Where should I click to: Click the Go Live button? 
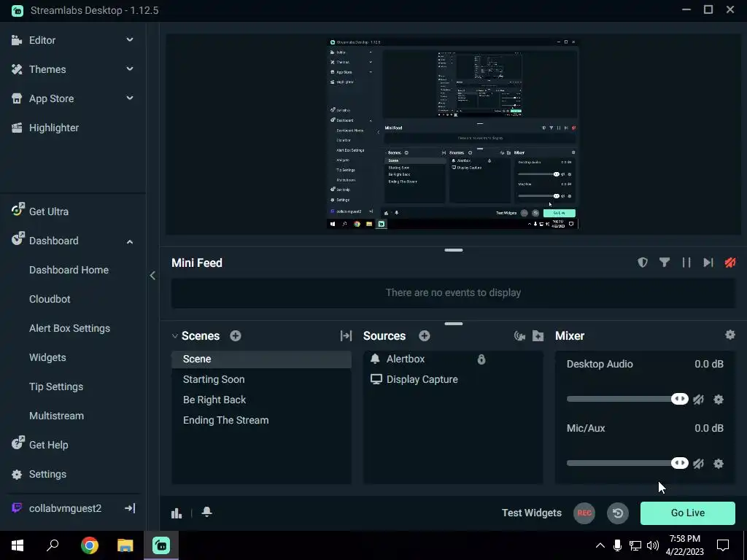tap(687, 513)
